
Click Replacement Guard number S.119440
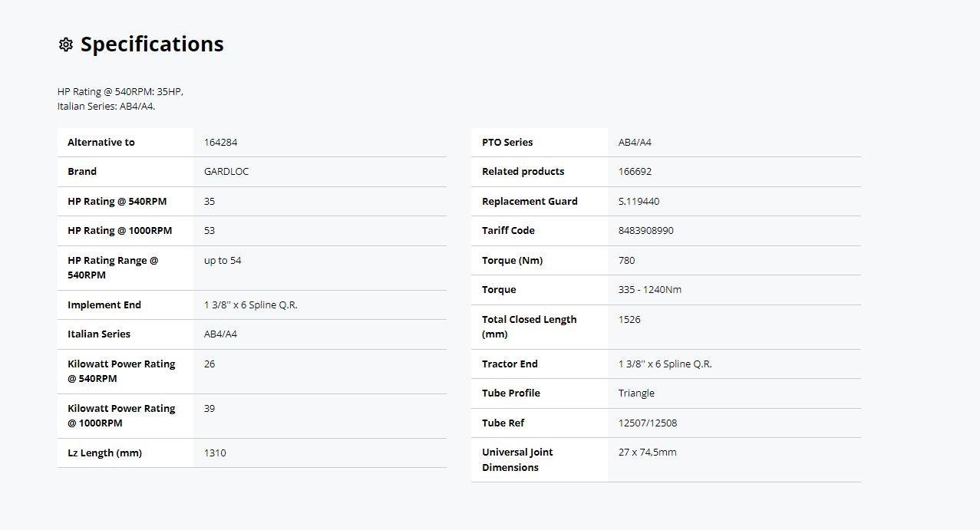[638, 202]
